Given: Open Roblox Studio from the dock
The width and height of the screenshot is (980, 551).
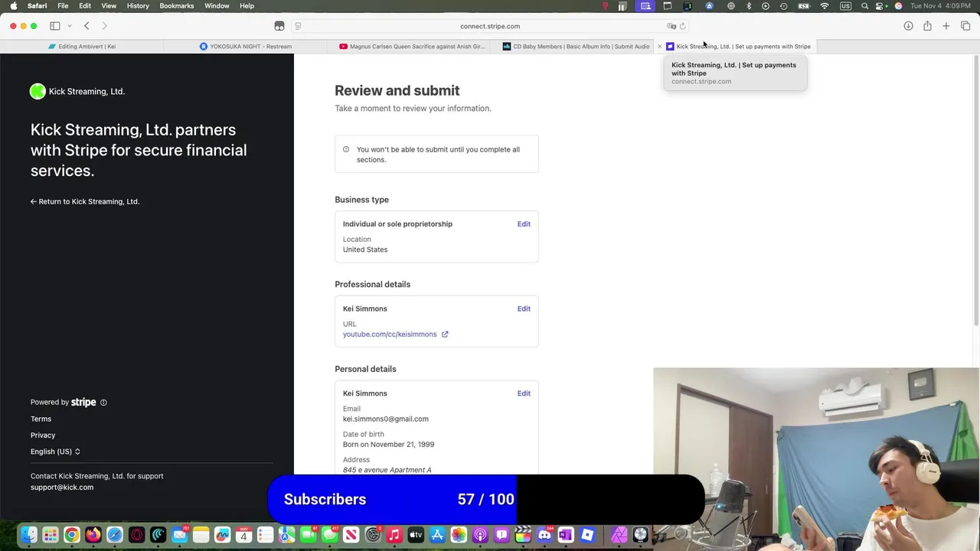Looking at the screenshot, I should click(587, 535).
